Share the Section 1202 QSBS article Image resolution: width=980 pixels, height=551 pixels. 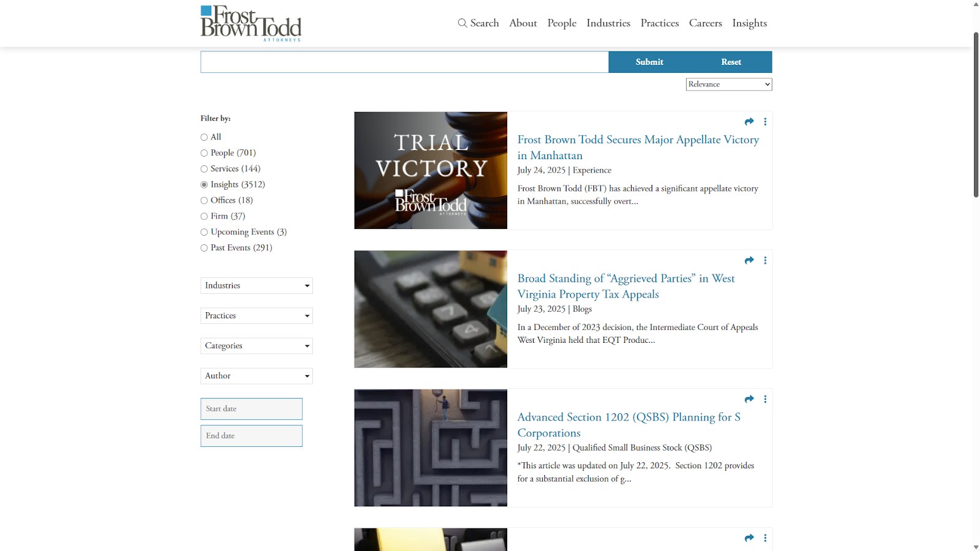point(749,399)
